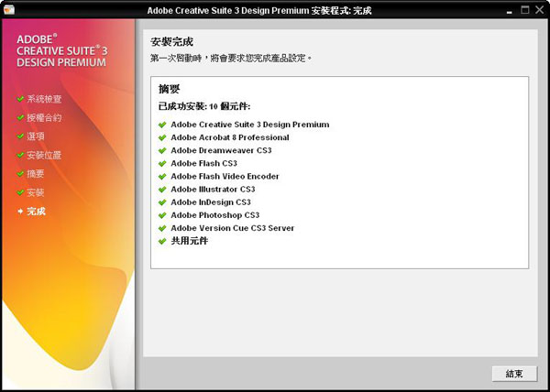Screen dimensions: 550x392
Task: Click the window title text in the title bar
Action: click(259, 10)
